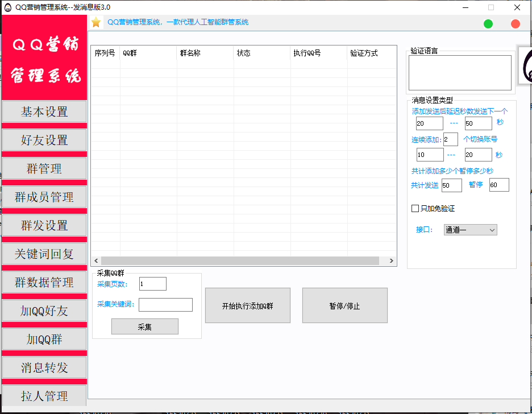Open 群数据管理 page

[44, 282]
